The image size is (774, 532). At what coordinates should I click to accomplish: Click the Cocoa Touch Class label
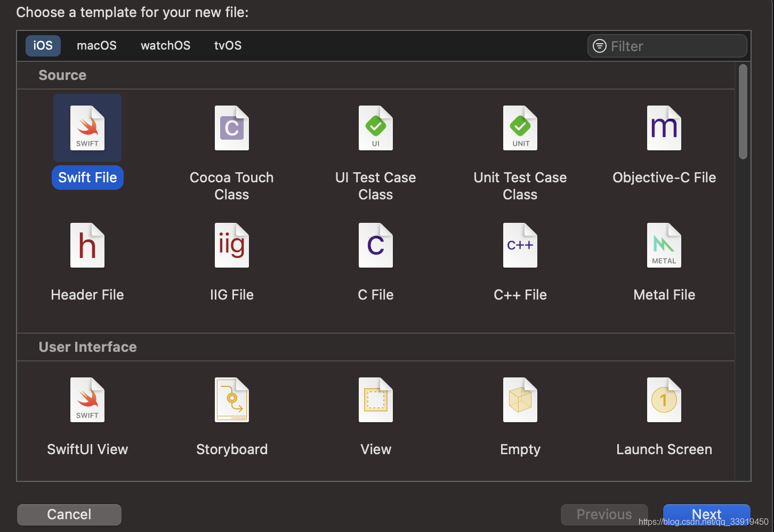tap(232, 186)
